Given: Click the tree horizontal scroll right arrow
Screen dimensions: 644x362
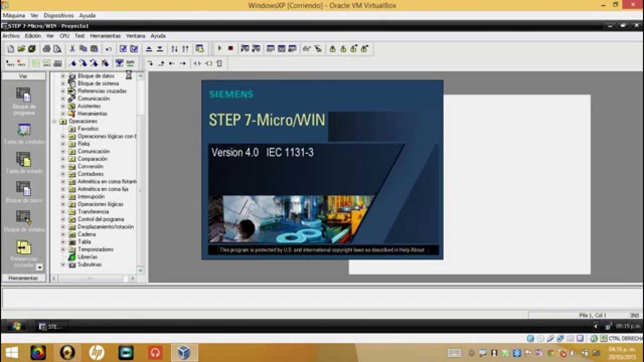Looking at the screenshot, I should pos(133,278).
